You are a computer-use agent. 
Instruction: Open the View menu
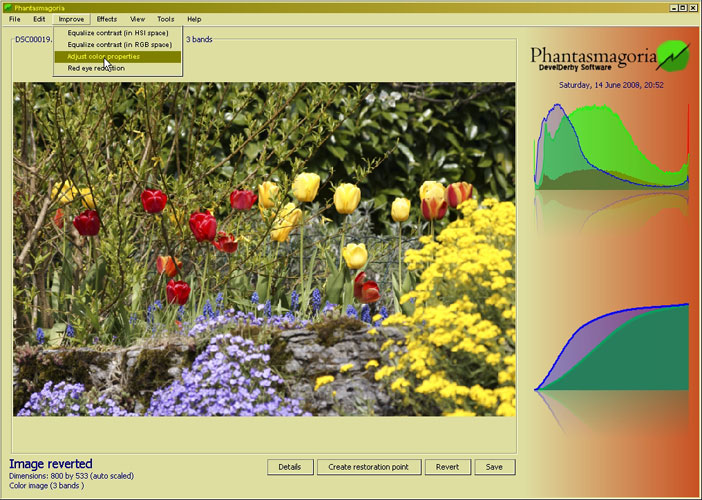point(137,19)
